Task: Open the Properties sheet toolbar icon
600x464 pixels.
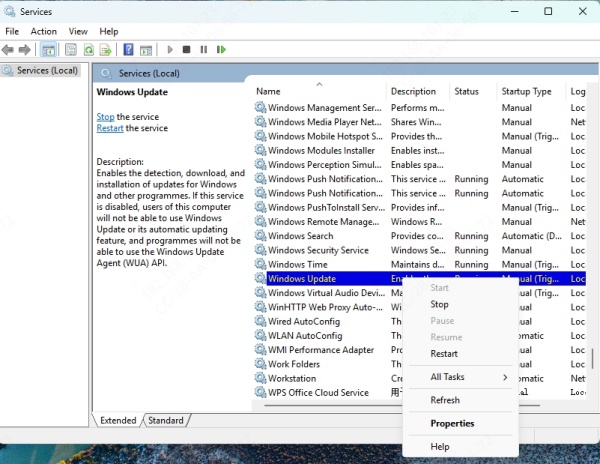Action: 71,50
